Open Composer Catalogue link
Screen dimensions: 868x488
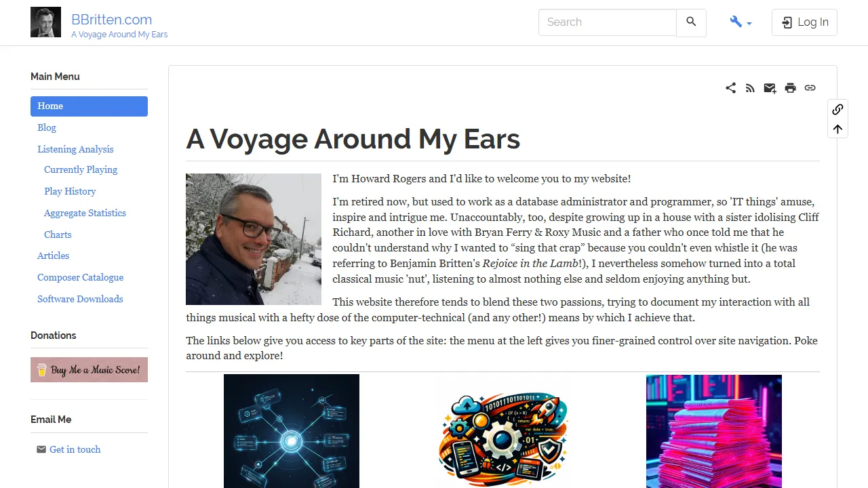pyautogui.click(x=80, y=277)
